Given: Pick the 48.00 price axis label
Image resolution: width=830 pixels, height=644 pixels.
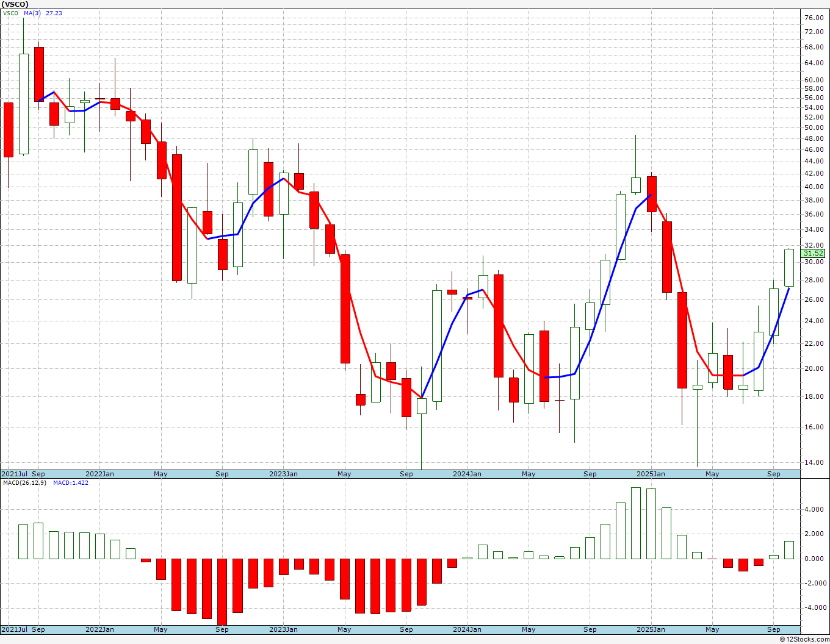Looking at the screenshot, I should point(814,138).
